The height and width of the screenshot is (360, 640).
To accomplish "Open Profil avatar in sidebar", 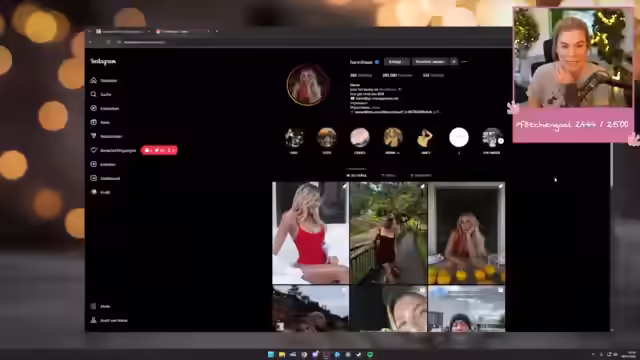I will [93, 192].
